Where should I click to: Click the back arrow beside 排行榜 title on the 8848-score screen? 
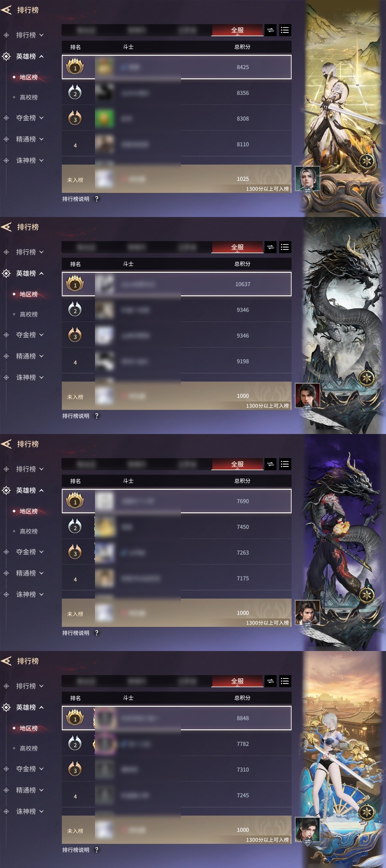click(x=6, y=661)
